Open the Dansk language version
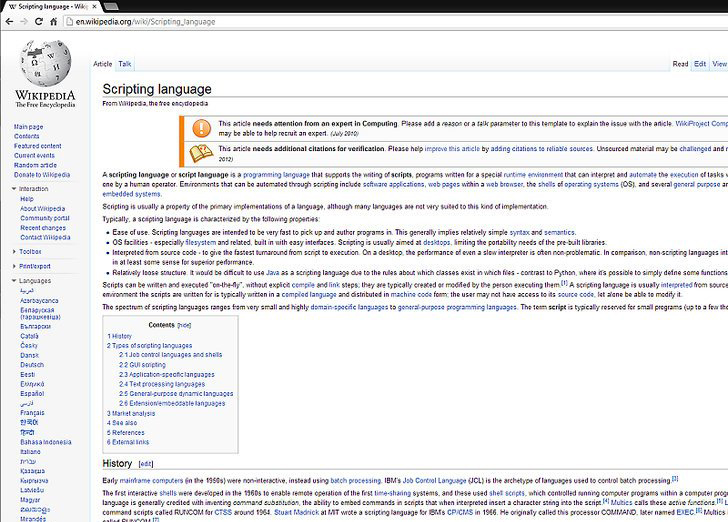 click(29, 355)
